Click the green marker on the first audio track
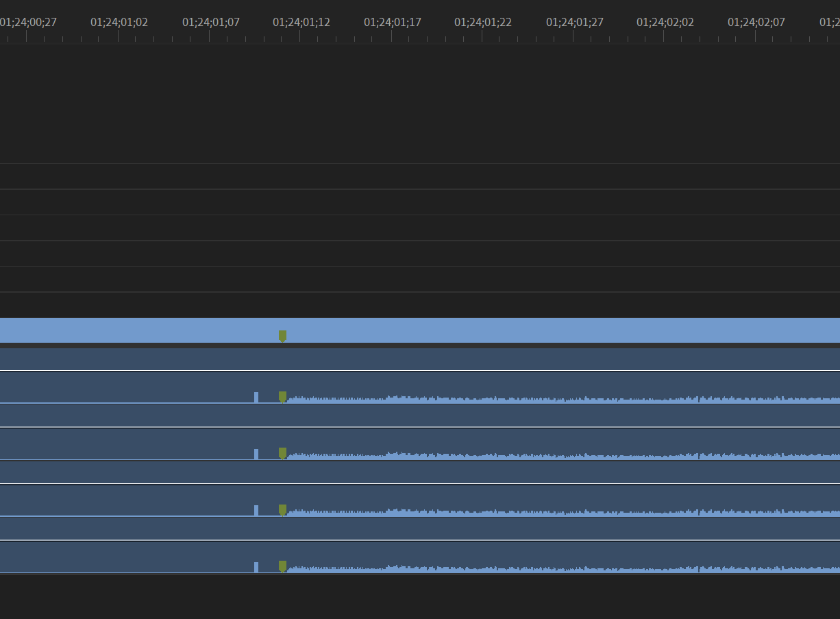Image resolution: width=840 pixels, height=619 pixels. click(283, 396)
